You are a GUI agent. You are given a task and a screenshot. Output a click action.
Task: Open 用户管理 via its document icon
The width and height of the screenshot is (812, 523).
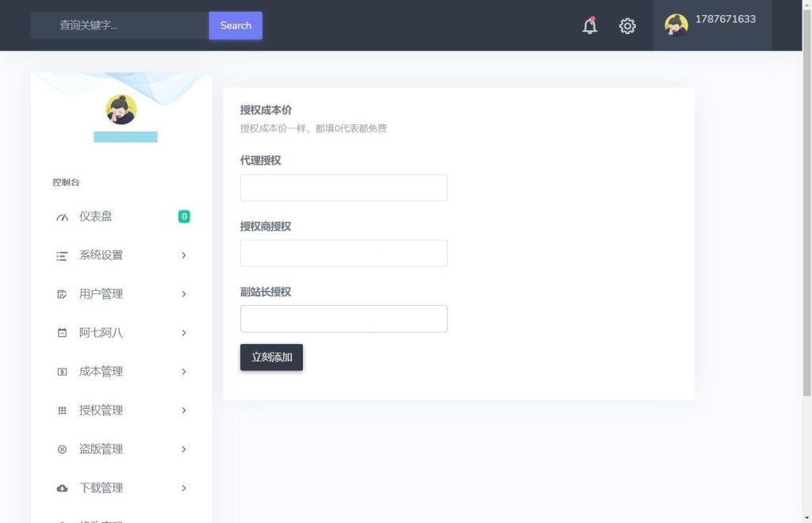click(62, 294)
